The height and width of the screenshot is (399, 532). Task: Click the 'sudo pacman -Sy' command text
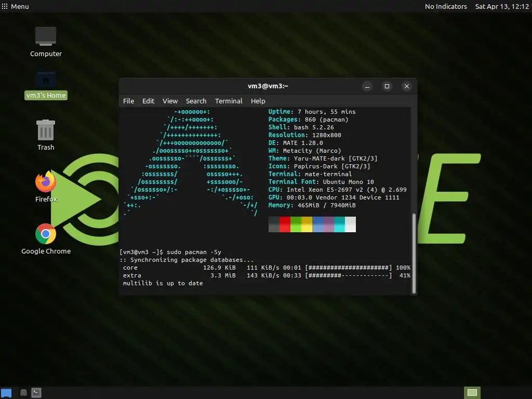pyautogui.click(x=194, y=252)
